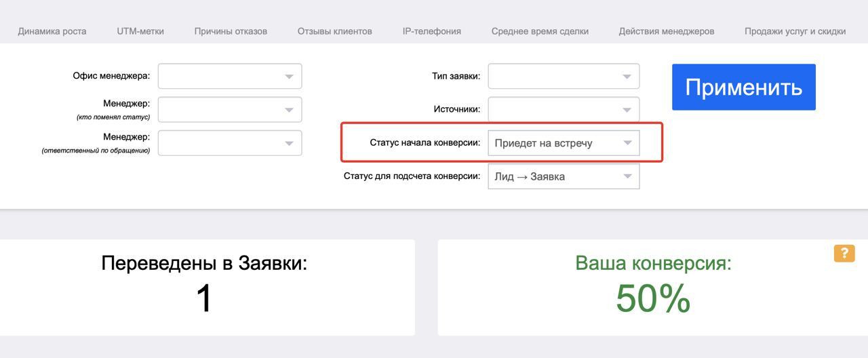Image resolution: width=868 pixels, height=358 pixels.
Task: Expand the Статус для подсчета конверсии dropdown
Action: 564,176
